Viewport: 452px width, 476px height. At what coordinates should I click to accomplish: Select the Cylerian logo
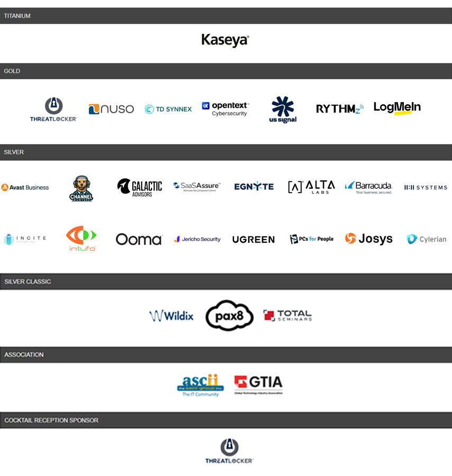[x=427, y=239]
